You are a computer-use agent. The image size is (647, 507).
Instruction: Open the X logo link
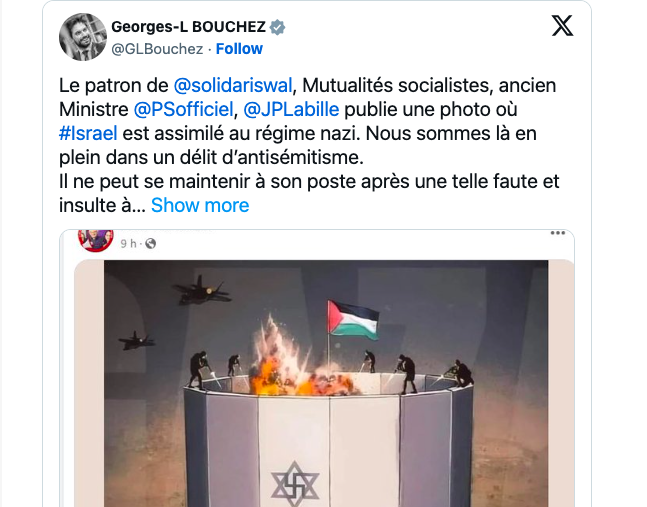tap(562, 26)
